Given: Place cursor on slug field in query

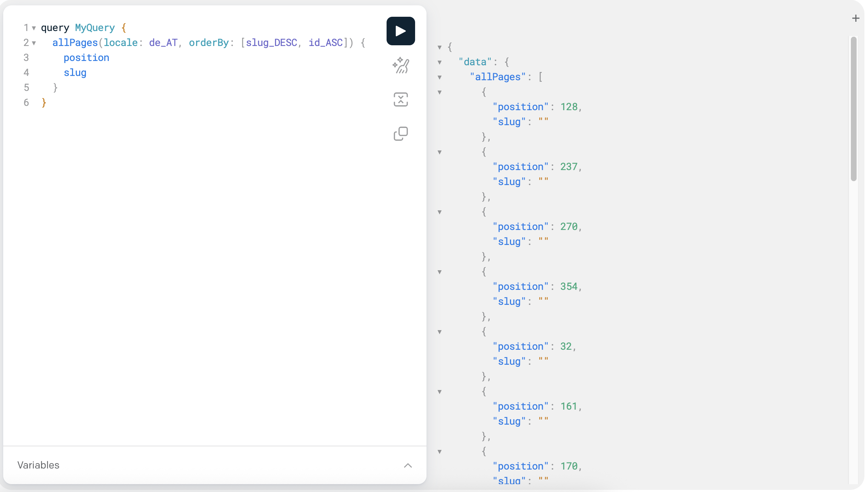Looking at the screenshot, I should pos(75,73).
